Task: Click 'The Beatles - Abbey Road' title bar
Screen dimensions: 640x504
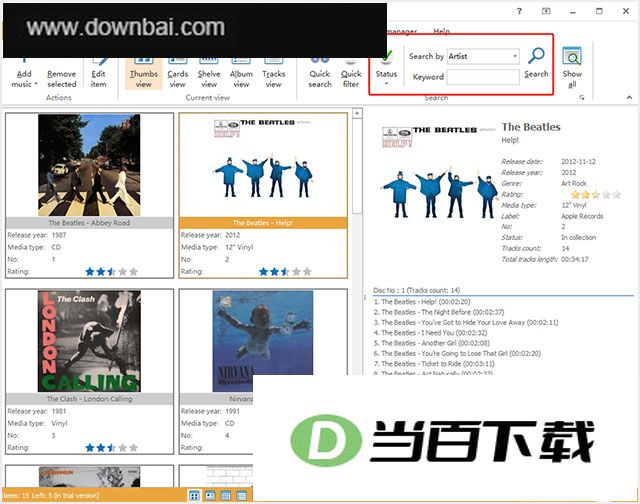Action: 89,223
